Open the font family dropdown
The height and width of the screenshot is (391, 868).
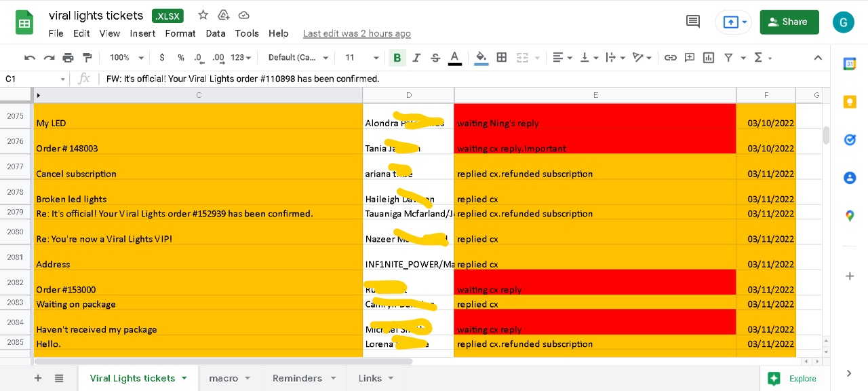tap(298, 58)
